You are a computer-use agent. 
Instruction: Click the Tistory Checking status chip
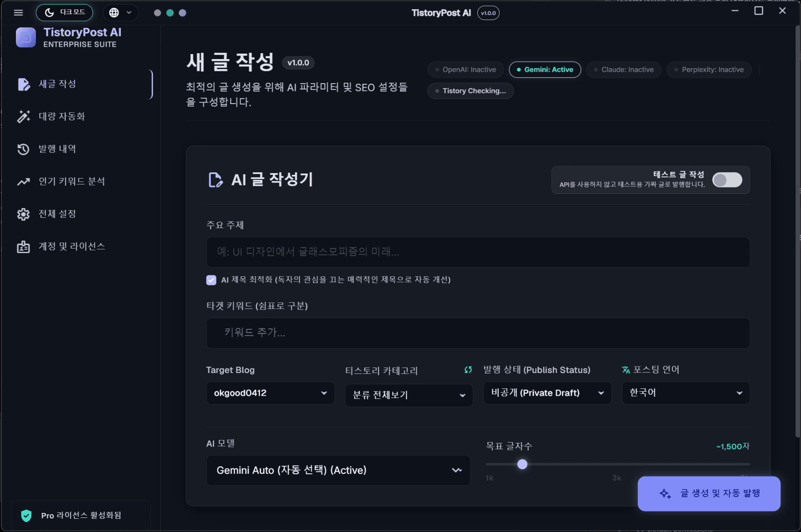pos(471,91)
